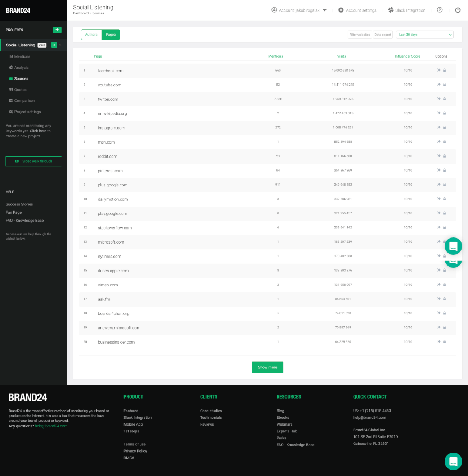This screenshot has width=468, height=476.
Task: Expand the Account: jakub.rogalski dropdown
Action: pyautogui.click(x=299, y=10)
